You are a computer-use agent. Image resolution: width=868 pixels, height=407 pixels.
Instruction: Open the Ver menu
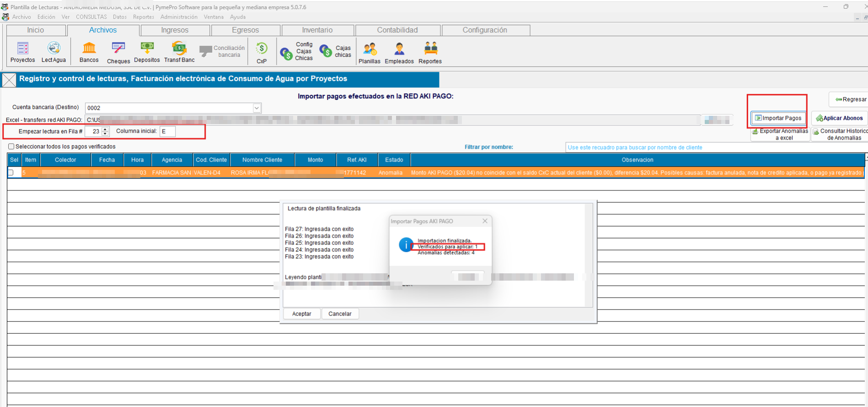point(65,17)
